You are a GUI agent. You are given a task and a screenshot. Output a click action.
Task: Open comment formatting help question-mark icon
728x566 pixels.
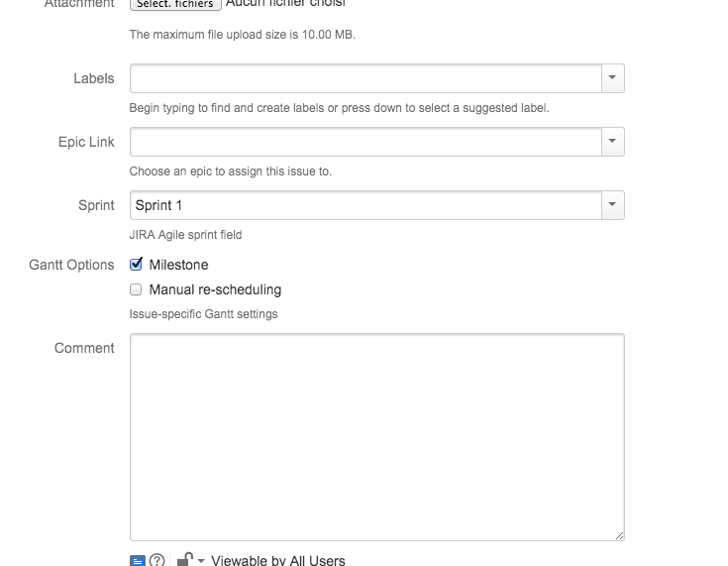(156, 560)
